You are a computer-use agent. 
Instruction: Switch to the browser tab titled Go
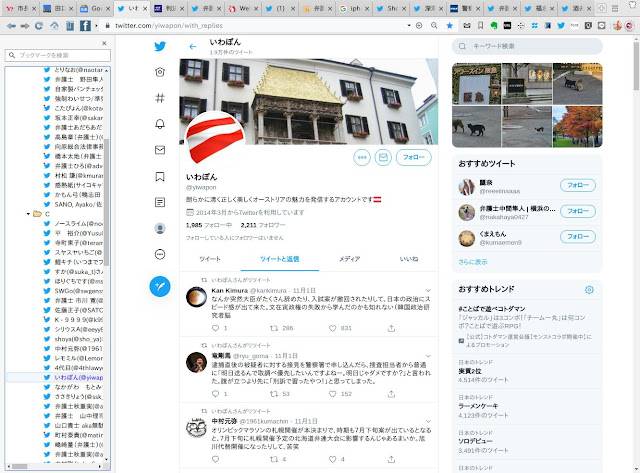click(x=95, y=9)
